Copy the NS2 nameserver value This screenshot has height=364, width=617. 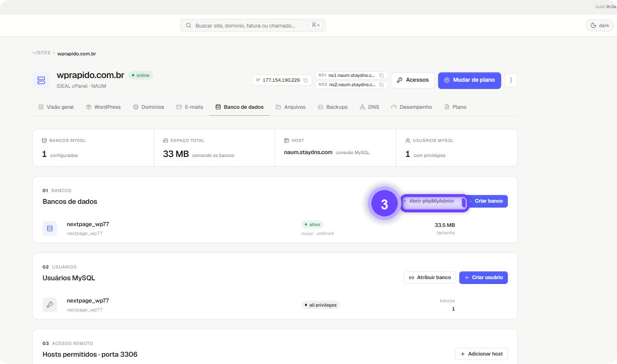click(x=381, y=85)
